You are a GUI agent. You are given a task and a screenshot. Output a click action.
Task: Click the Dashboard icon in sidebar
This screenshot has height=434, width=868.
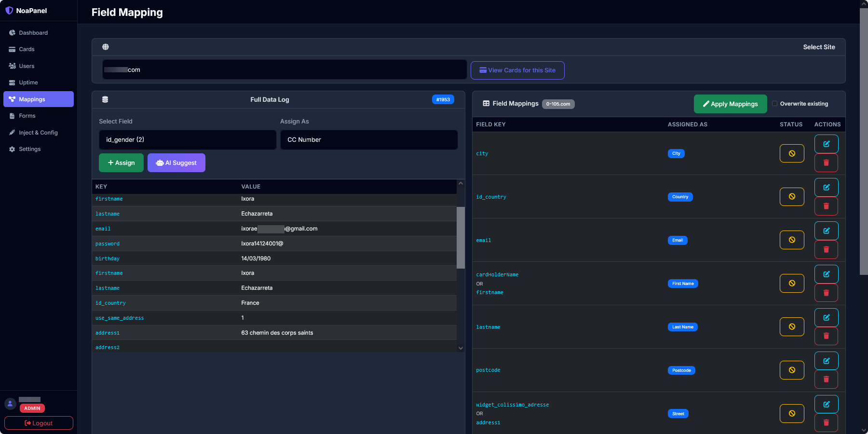(x=12, y=33)
